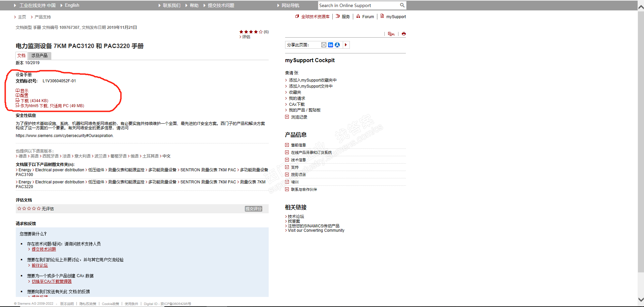This screenshot has width=644, height=307.
Task: Click the book icon next to 配置
Action: tap(18, 95)
